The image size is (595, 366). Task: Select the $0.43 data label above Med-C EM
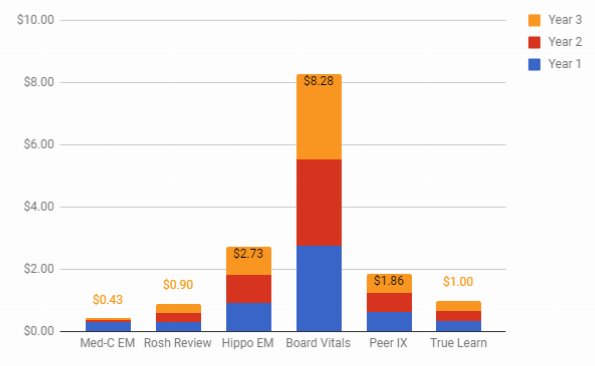tap(108, 300)
